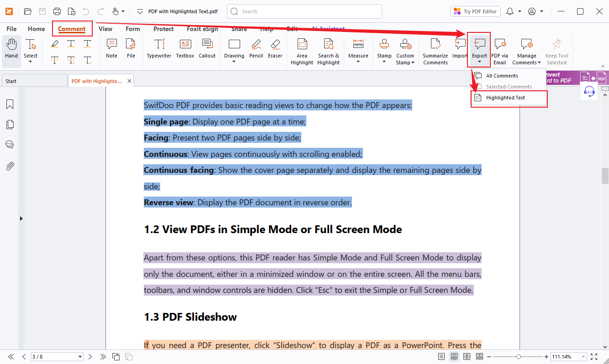Switch to the Protect ribbon tab
This screenshot has width=609, height=364.
pyautogui.click(x=163, y=29)
